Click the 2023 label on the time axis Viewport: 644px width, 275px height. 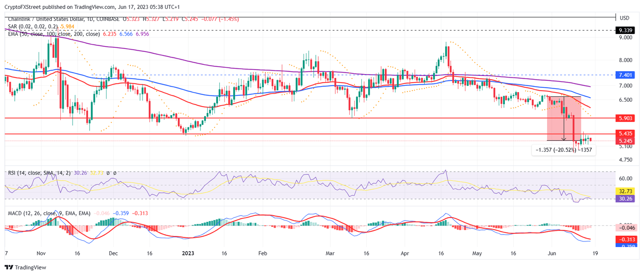(x=187, y=253)
